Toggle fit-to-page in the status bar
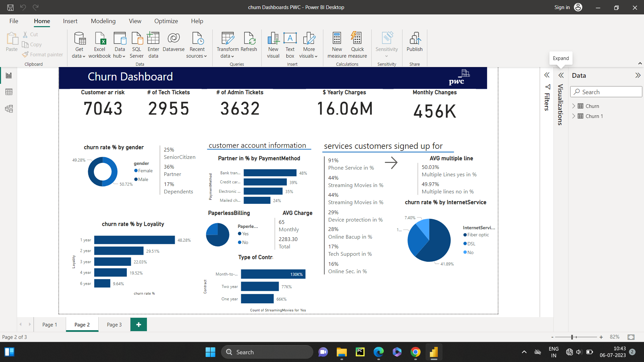644x362 pixels. point(631,337)
